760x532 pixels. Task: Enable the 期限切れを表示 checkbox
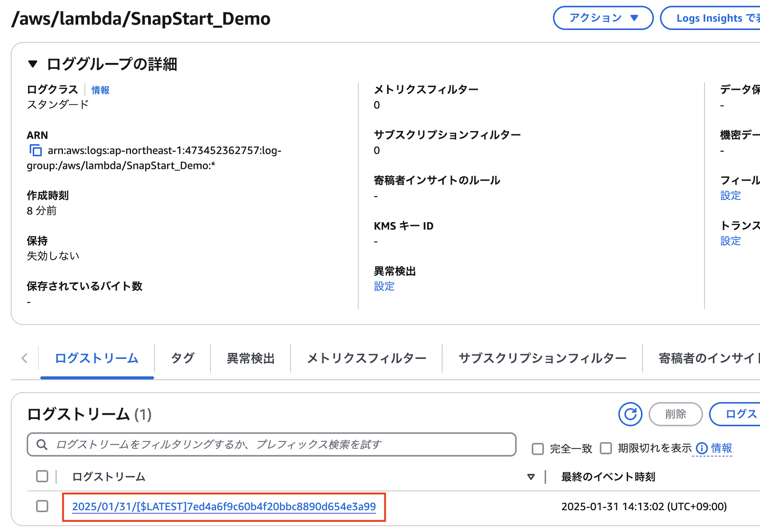[x=606, y=448]
